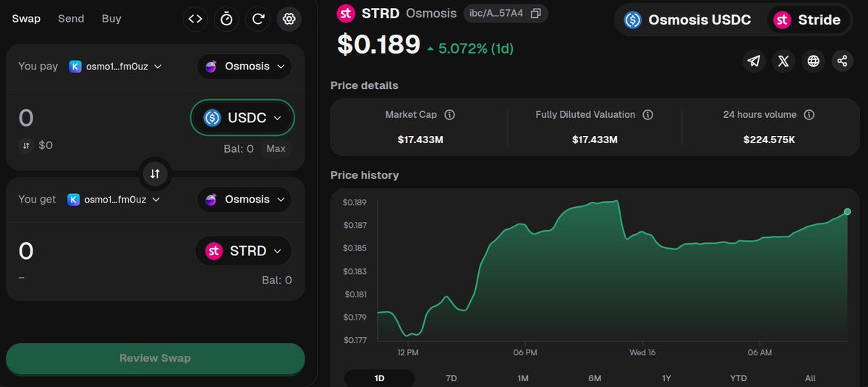Expand the You get wallet address dropdown

coord(114,199)
